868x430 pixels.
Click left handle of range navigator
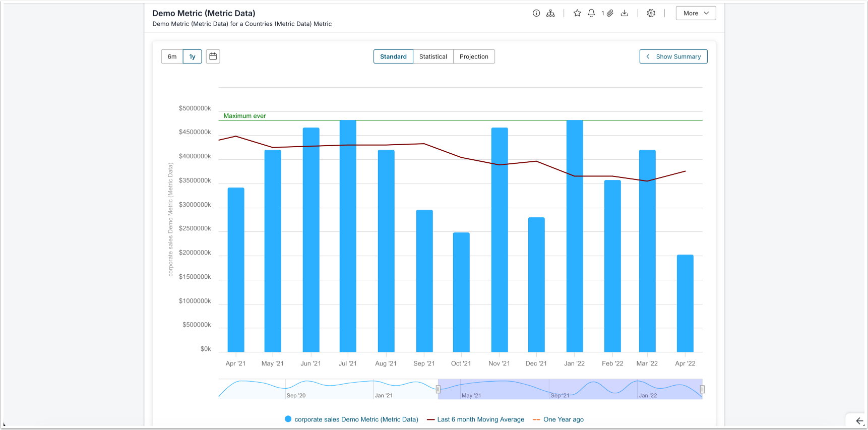(x=438, y=389)
